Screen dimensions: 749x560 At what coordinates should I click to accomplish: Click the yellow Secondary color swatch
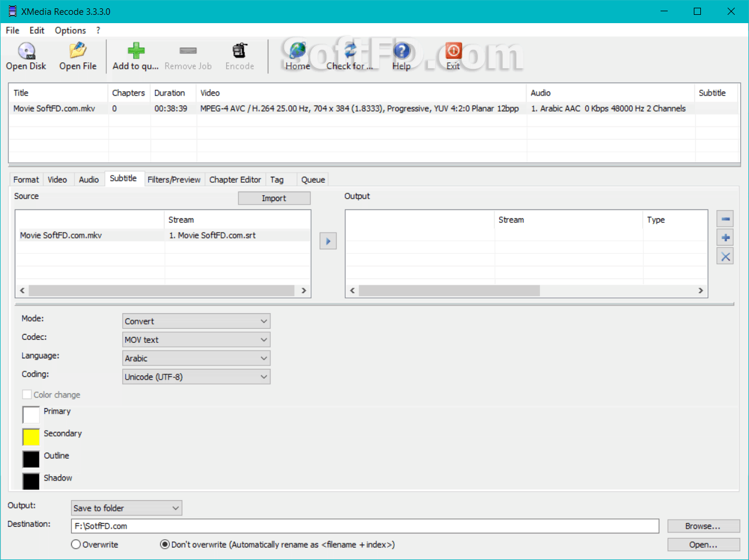pyautogui.click(x=31, y=437)
